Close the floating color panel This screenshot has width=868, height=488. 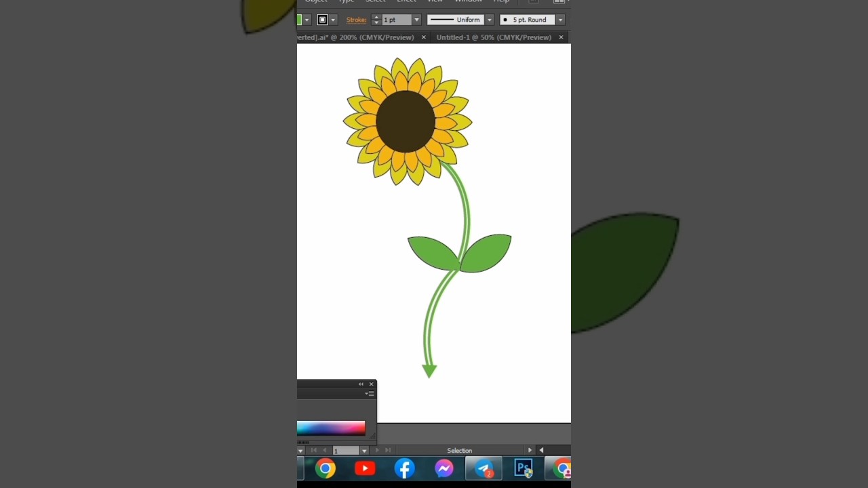coord(371,384)
